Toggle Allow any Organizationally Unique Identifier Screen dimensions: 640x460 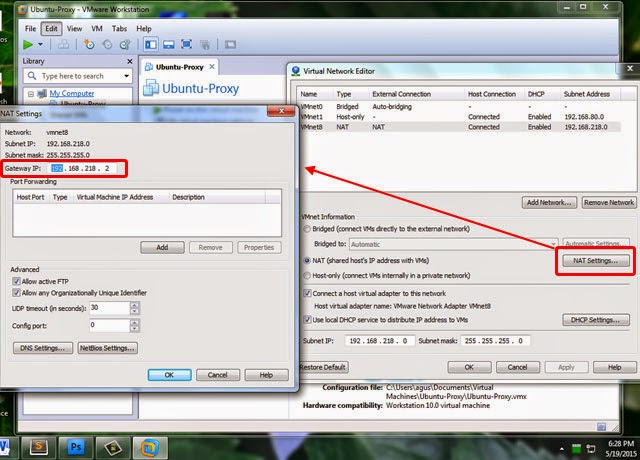coord(16,293)
